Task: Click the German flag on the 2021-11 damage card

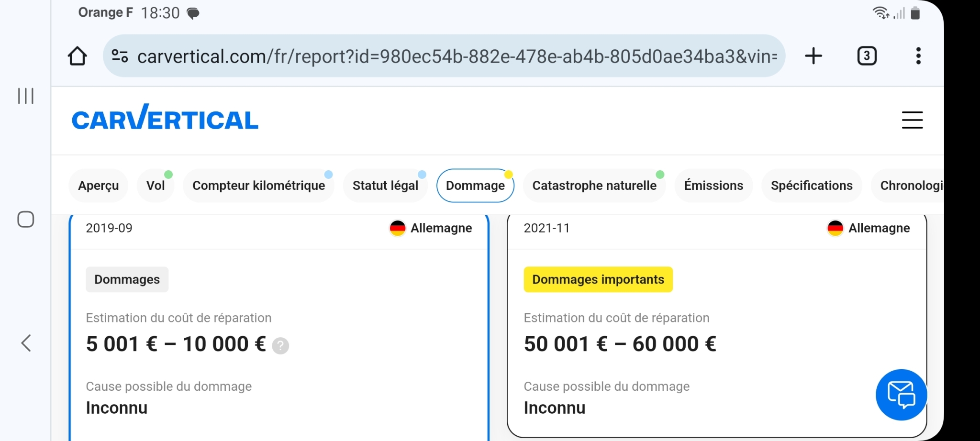Action: coord(835,228)
